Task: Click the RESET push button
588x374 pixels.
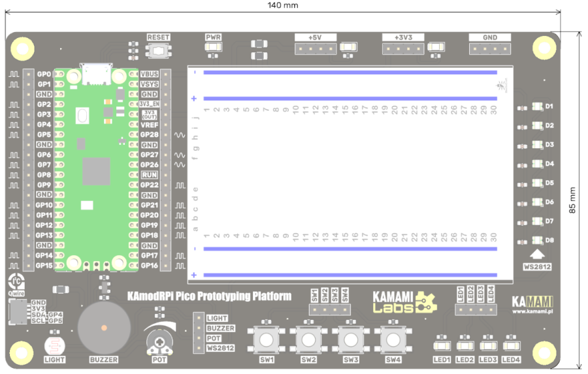Action: 158,50
